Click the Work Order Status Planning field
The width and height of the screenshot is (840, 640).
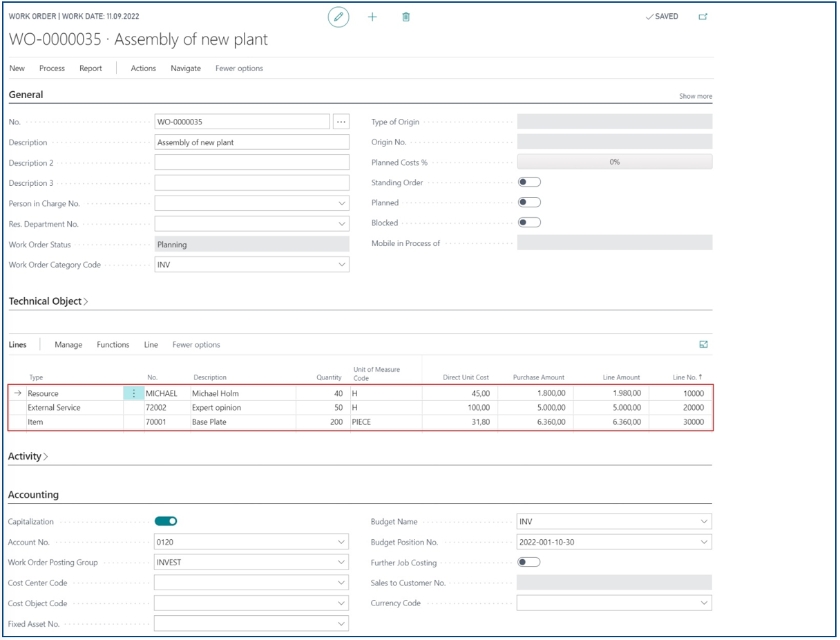[x=252, y=245]
